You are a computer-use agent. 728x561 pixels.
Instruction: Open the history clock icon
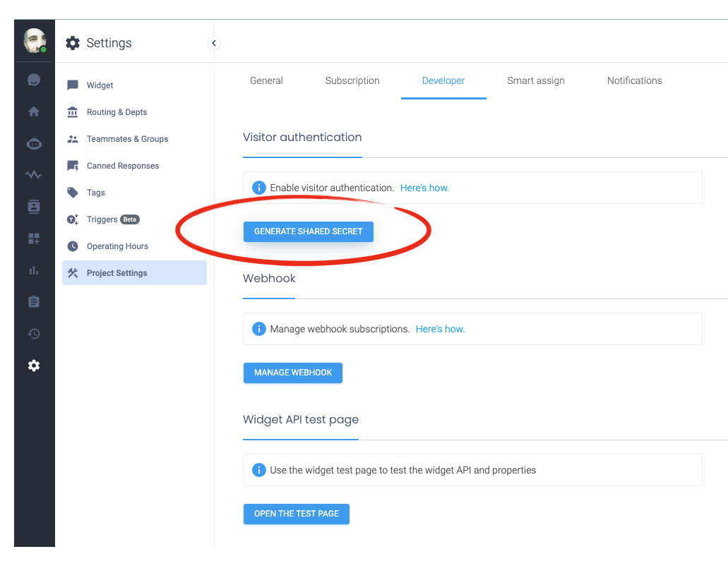coord(34,334)
